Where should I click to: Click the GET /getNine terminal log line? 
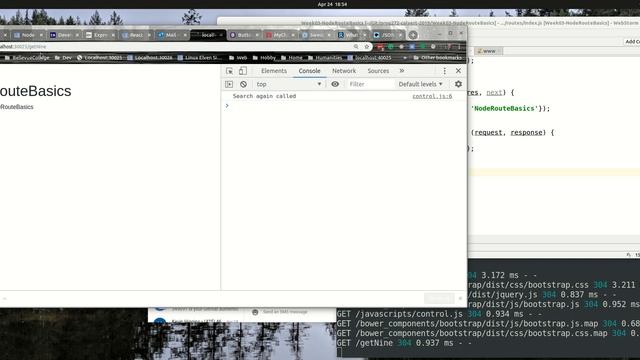tap(404, 343)
